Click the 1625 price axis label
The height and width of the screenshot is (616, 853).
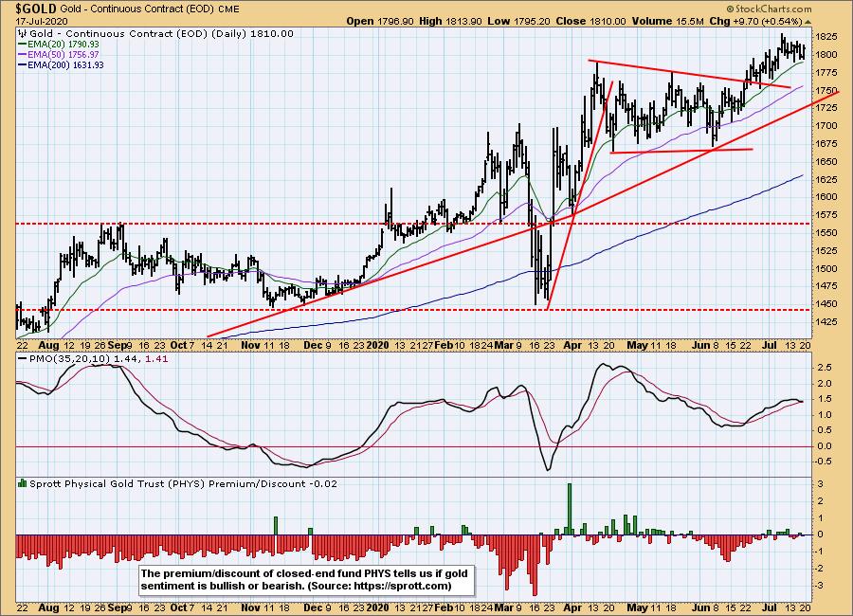[x=826, y=179]
